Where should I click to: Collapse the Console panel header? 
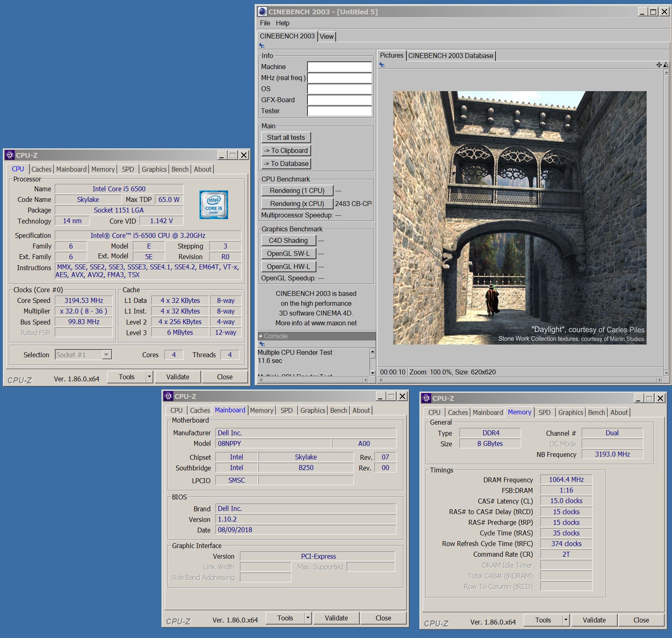(261, 336)
